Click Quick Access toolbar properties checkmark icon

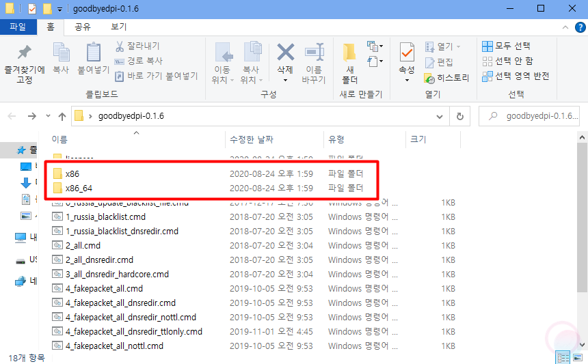(32, 9)
